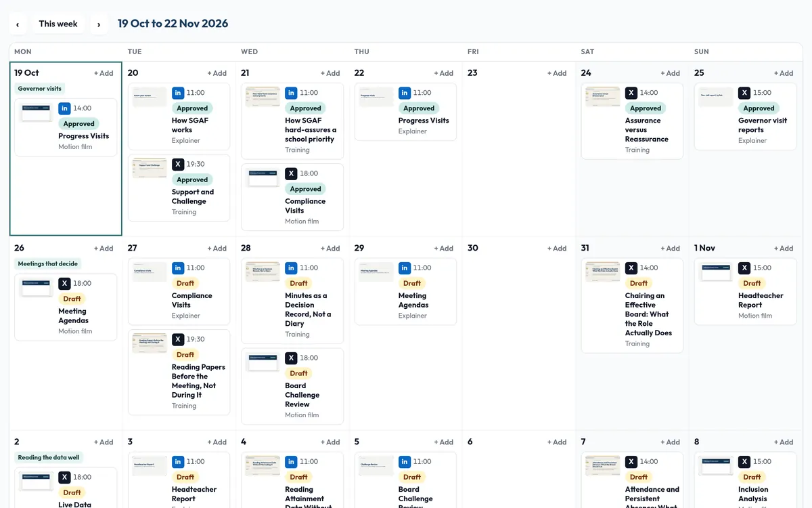This screenshot has width=812, height=508.
Task: Open Minutes as a Decision Record title
Action: pyautogui.click(x=308, y=310)
